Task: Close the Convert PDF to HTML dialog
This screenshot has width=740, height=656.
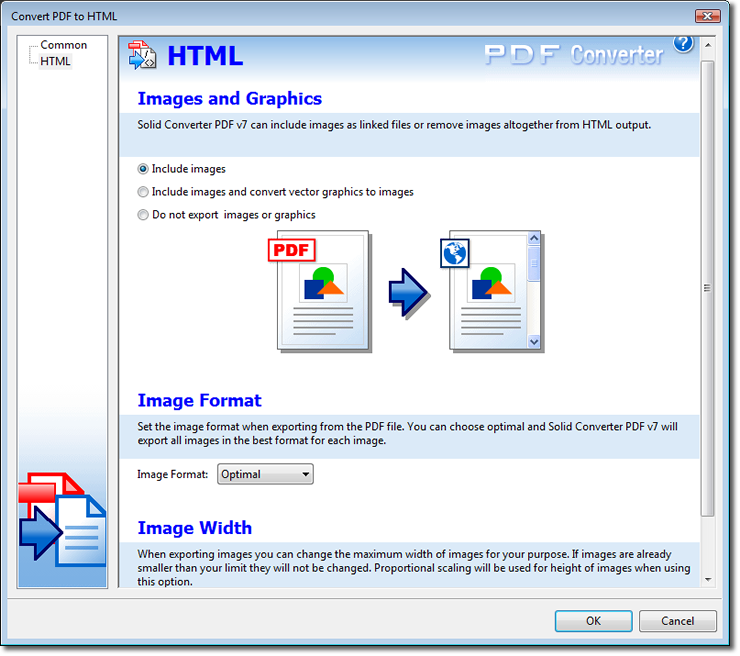Action: 707,16
